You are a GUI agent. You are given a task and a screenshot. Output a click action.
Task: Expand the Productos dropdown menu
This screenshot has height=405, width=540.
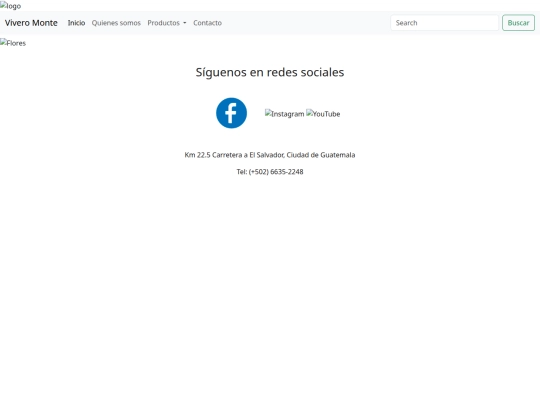tap(167, 23)
